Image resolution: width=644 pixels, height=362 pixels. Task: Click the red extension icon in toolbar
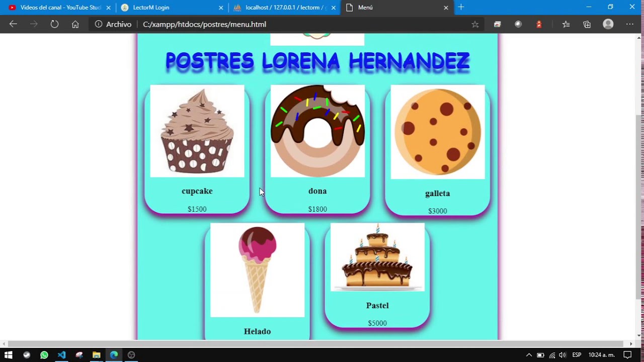(539, 24)
